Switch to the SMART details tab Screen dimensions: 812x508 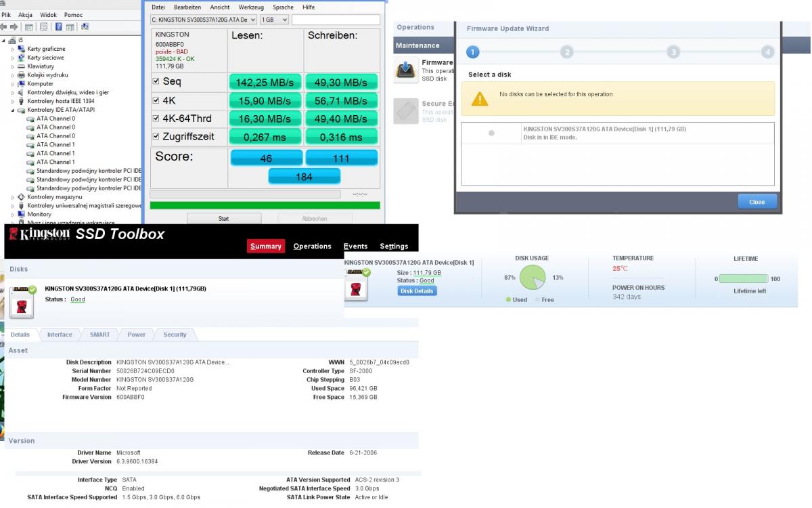coord(99,335)
